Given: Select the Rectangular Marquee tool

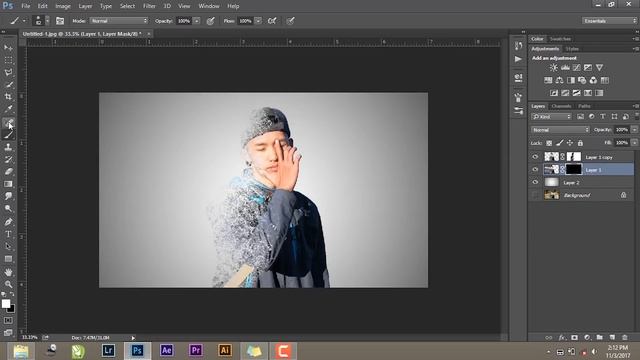Looking at the screenshot, I should [8, 60].
